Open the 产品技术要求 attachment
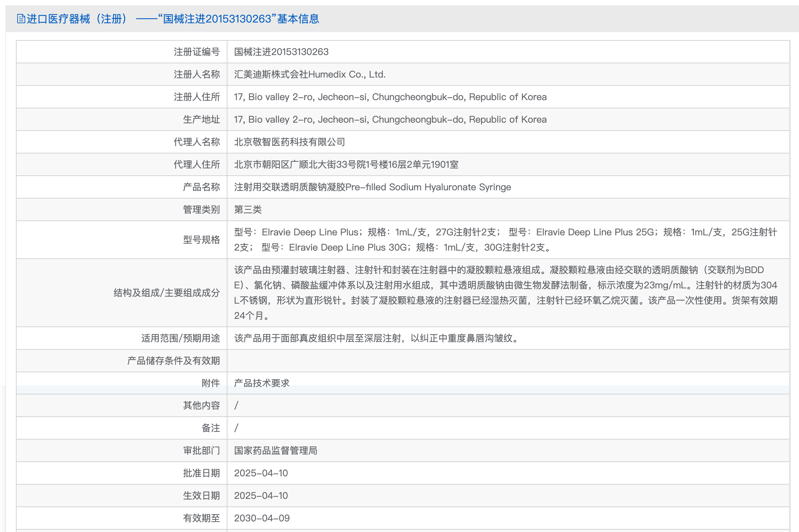Screen dimensions: 799x532 [262, 383]
